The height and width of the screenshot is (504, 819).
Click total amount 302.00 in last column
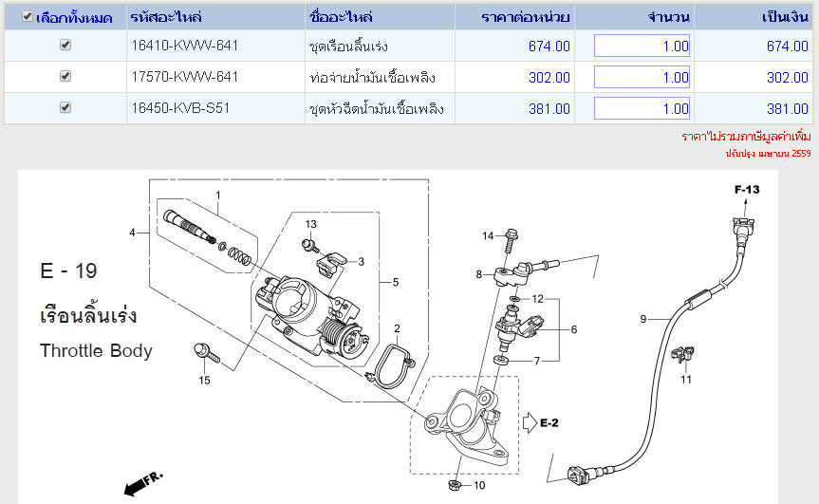coord(788,77)
